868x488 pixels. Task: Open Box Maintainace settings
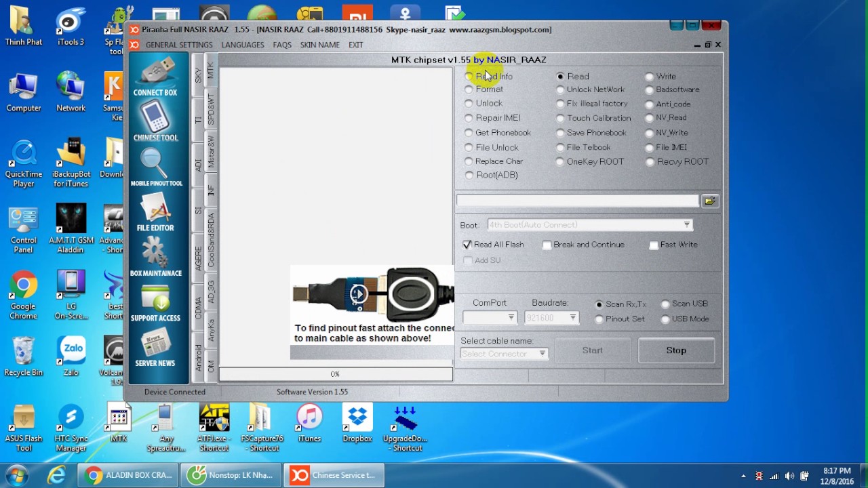(155, 257)
